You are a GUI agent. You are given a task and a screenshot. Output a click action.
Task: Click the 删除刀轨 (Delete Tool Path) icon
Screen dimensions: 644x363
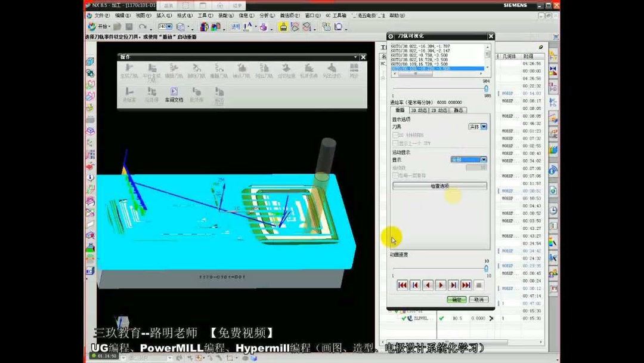(195, 69)
